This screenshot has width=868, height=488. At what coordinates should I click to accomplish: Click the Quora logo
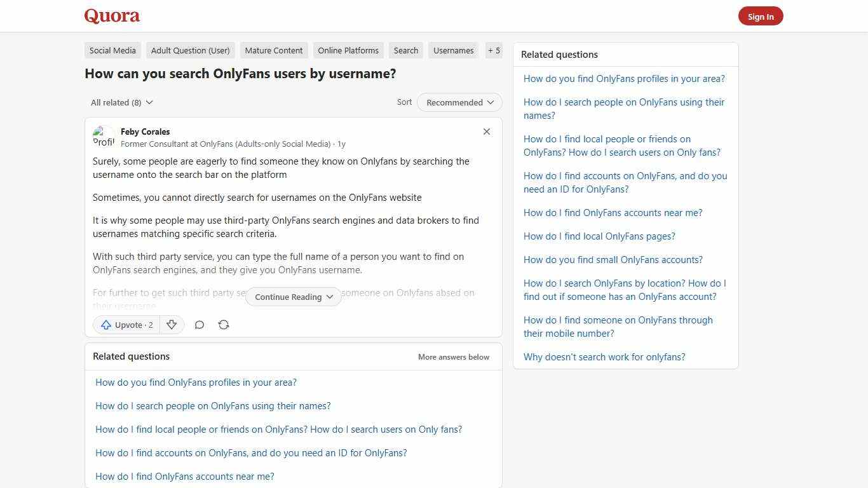pos(111,16)
